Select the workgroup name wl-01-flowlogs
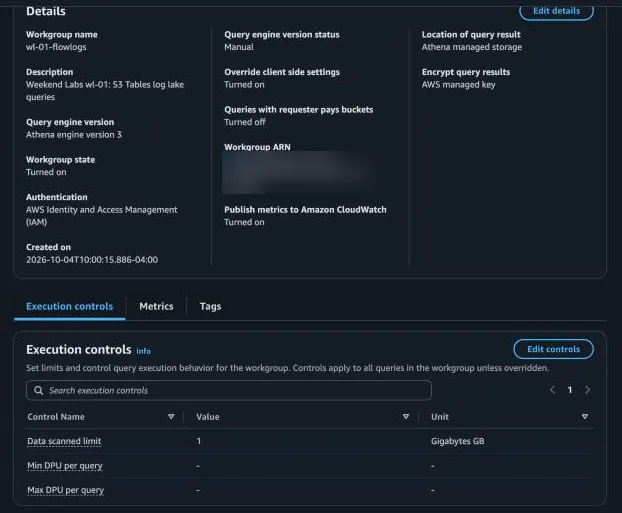Viewport: 622px width, 513px height. 56,47
